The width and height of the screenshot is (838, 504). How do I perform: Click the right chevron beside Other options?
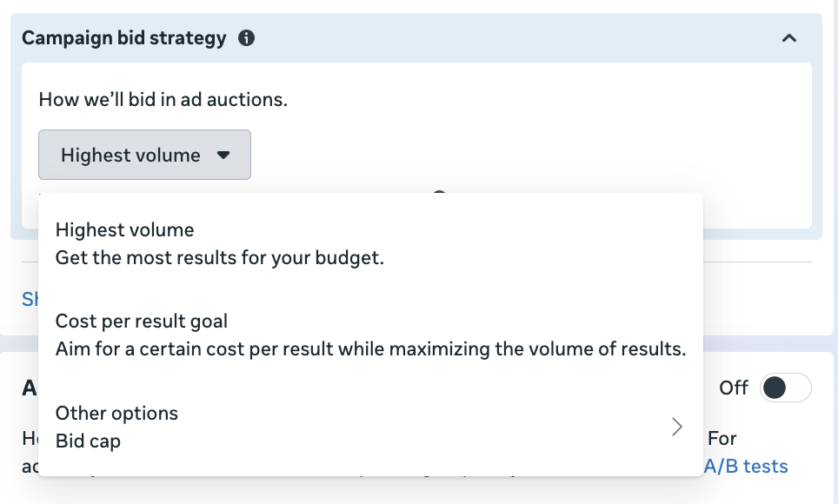click(676, 427)
